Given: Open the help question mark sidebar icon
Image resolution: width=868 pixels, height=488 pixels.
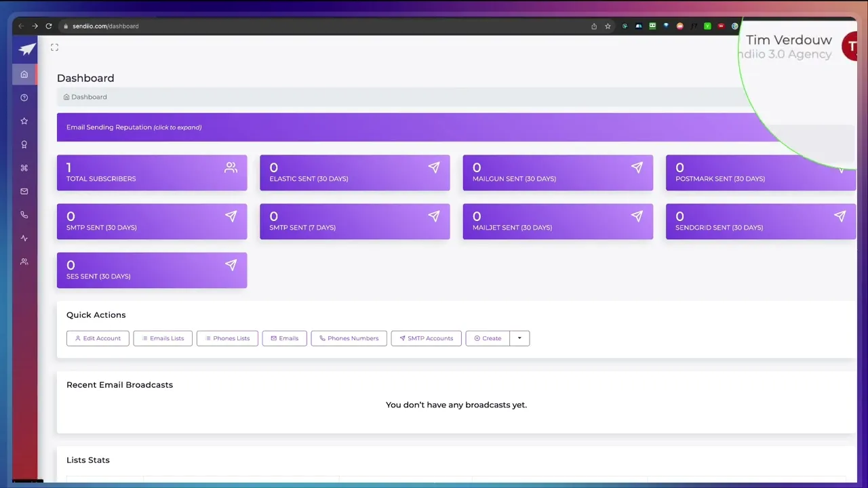Looking at the screenshot, I should tap(24, 98).
